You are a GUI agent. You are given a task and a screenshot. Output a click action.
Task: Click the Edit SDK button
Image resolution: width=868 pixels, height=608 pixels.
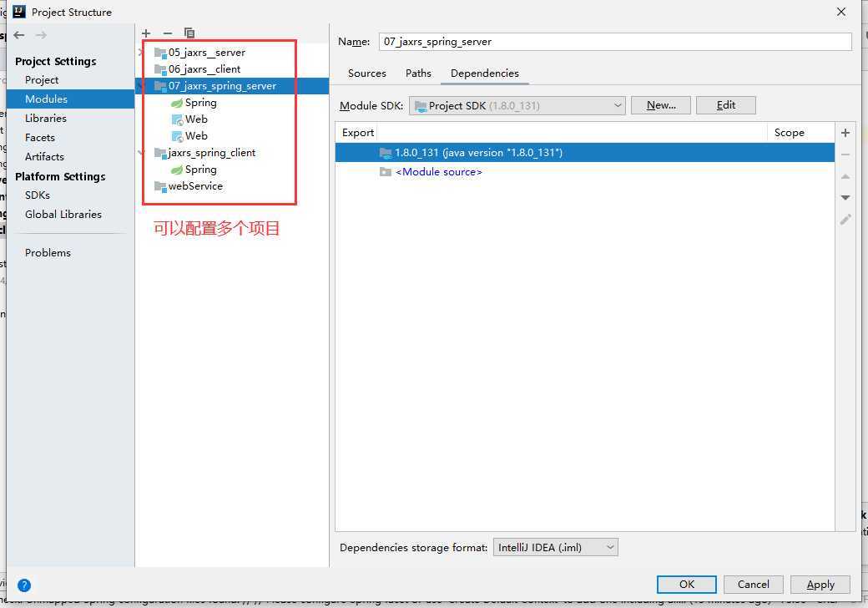(726, 105)
